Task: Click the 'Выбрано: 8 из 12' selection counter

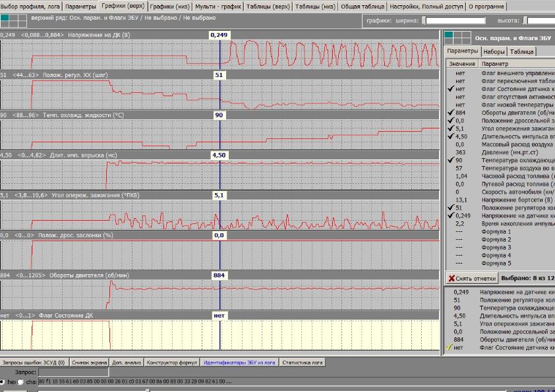Action: coord(528,279)
